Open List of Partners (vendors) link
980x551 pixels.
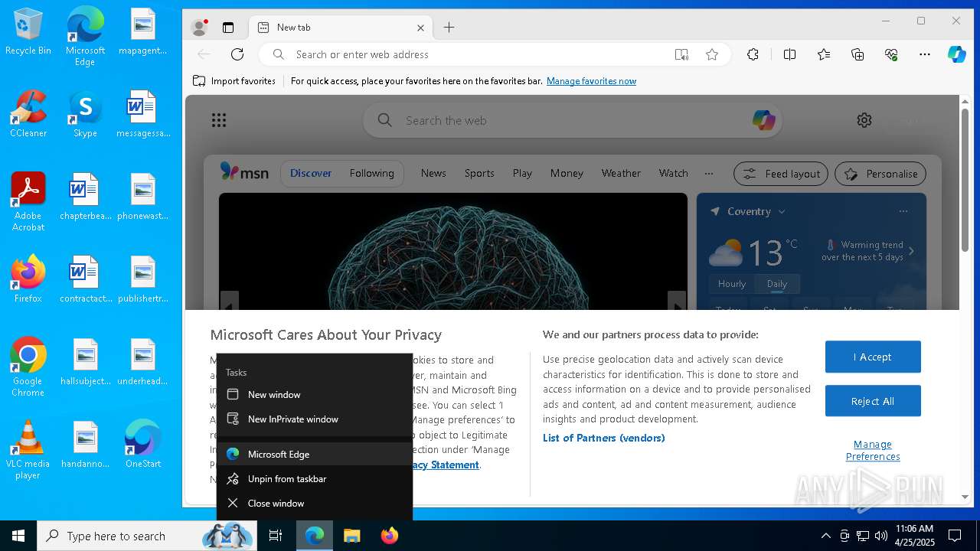click(604, 438)
